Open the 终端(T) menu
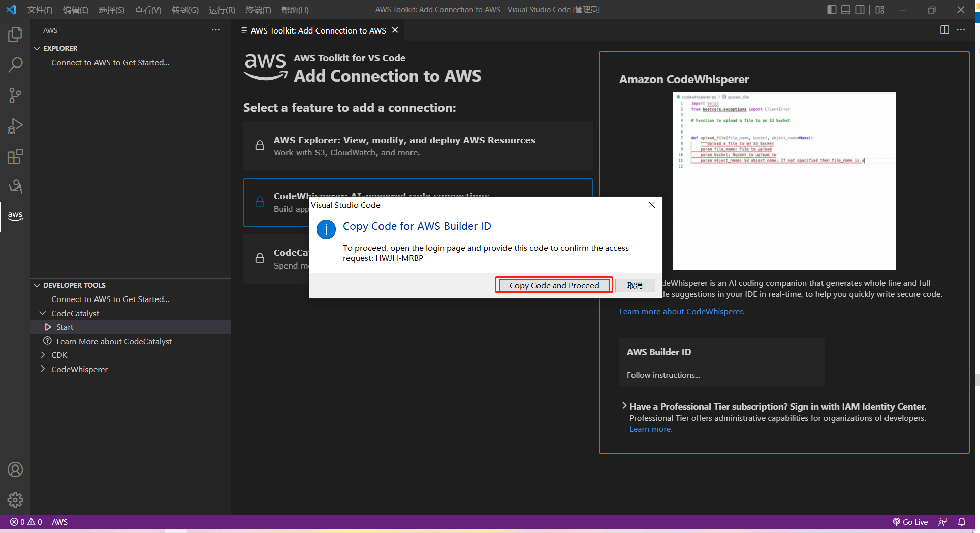This screenshot has height=533, width=980. [x=258, y=10]
